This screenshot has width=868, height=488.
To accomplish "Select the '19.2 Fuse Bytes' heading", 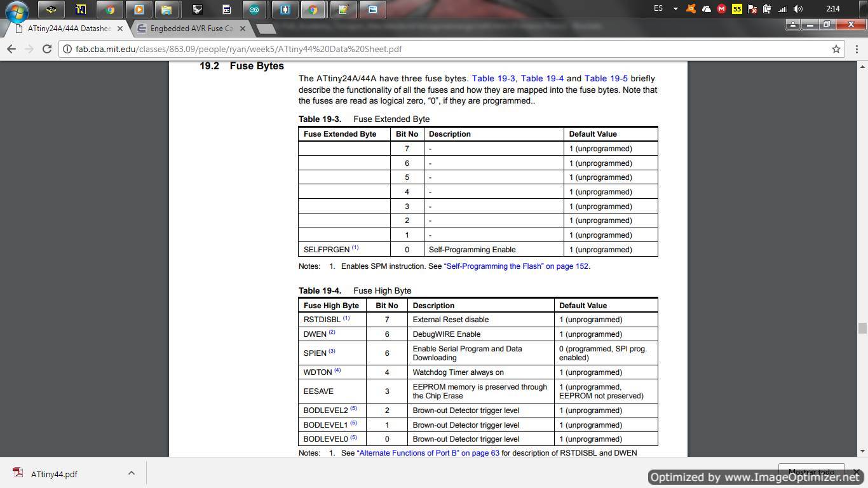I will coord(241,66).
